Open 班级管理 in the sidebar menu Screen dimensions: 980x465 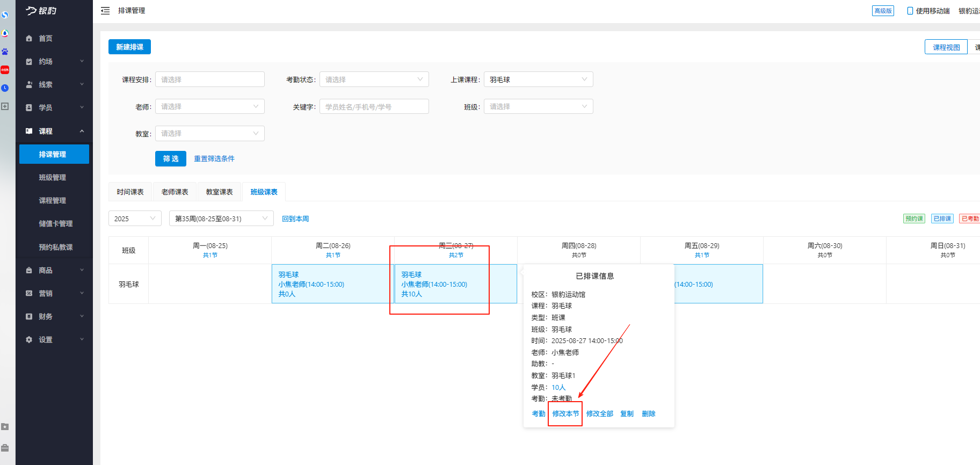point(52,178)
